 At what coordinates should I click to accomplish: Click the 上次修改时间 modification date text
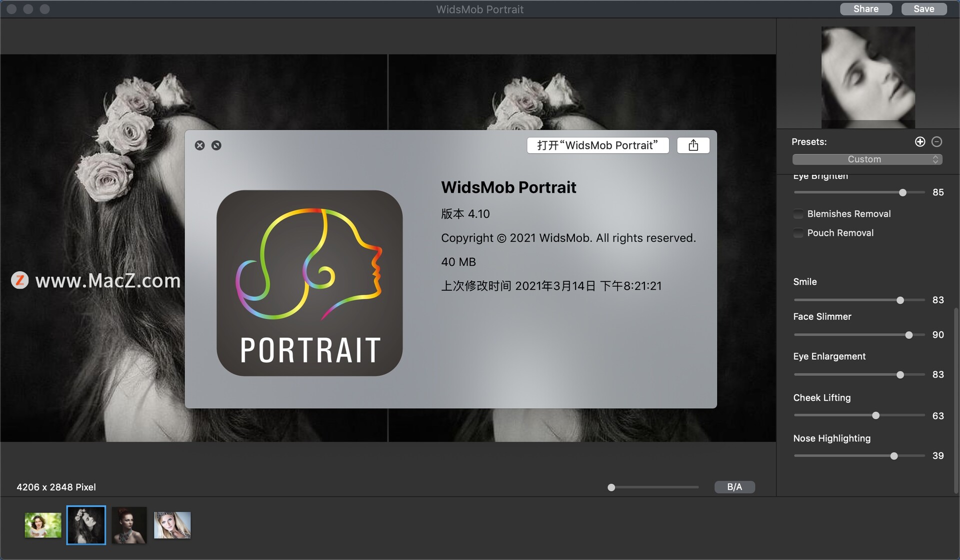[x=551, y=286]
